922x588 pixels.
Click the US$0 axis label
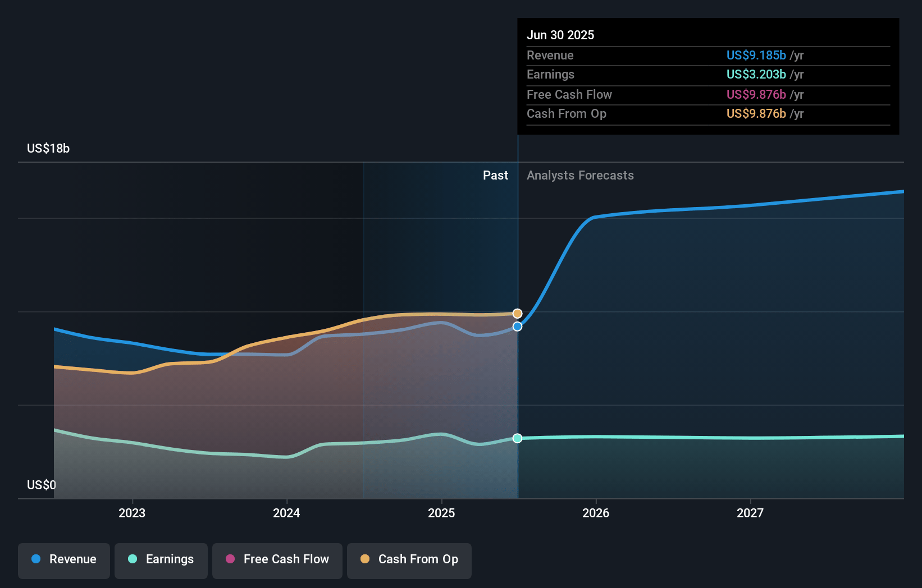(42, 485)
